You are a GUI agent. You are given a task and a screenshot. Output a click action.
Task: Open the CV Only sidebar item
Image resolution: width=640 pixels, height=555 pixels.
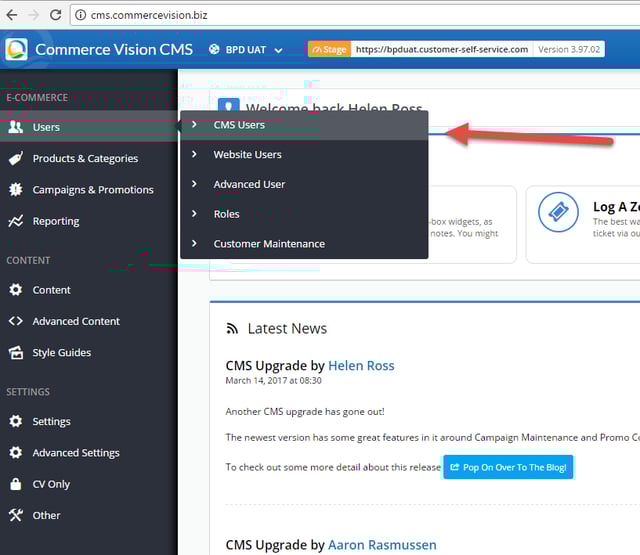coord(89,484)
